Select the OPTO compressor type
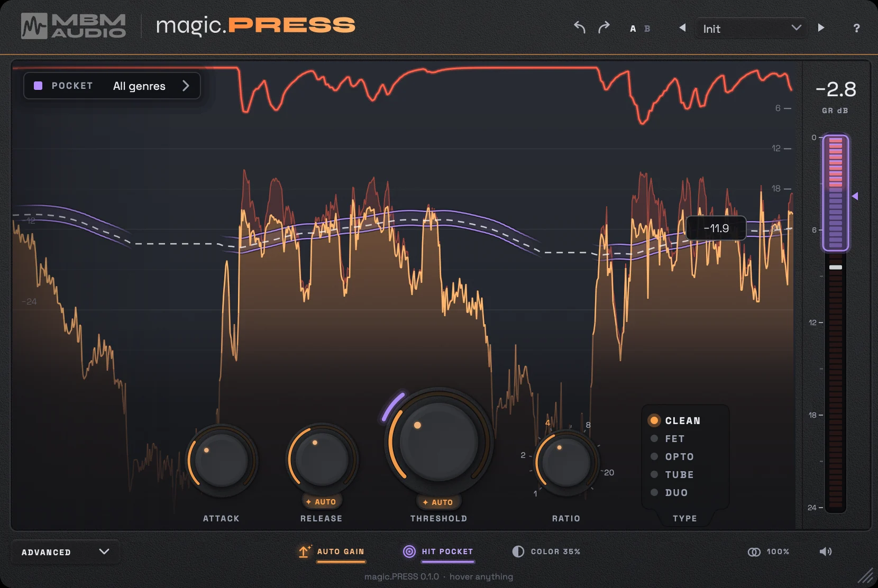The image size is (878, 588). [672, 457]
